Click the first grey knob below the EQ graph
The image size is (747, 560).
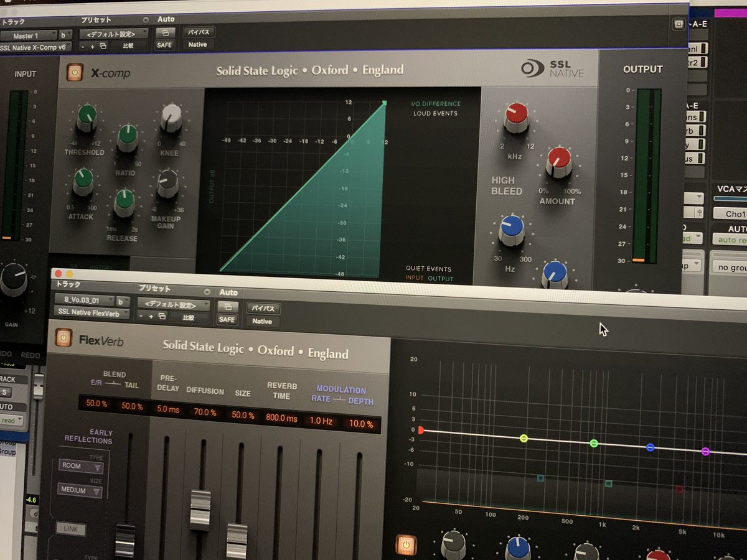point(453,544)
